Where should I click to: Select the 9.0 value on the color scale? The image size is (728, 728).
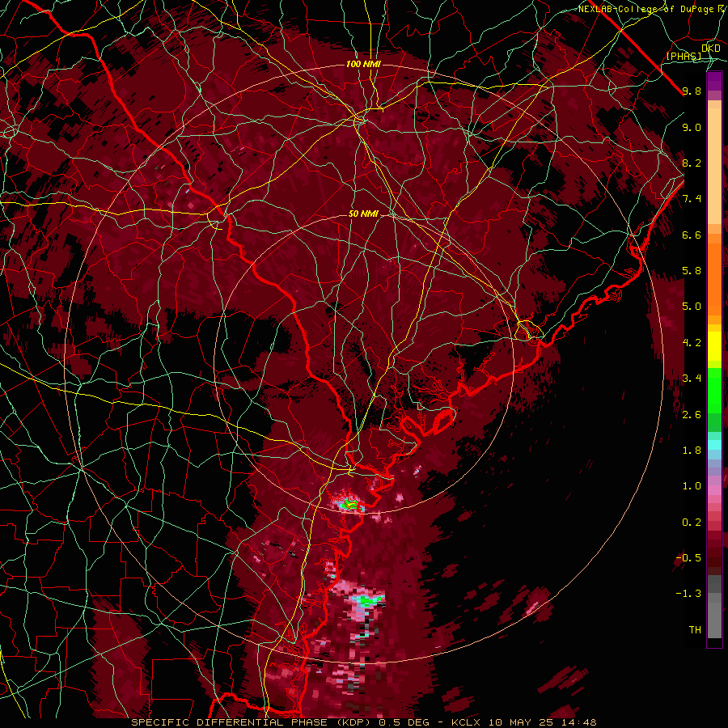pyautogui.click(x=692, y=127)
